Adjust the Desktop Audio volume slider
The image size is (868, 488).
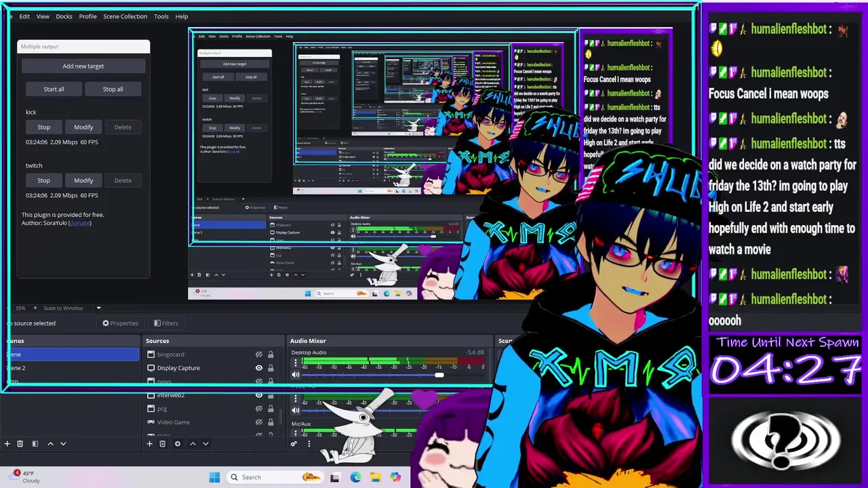(x=439, y=375)
